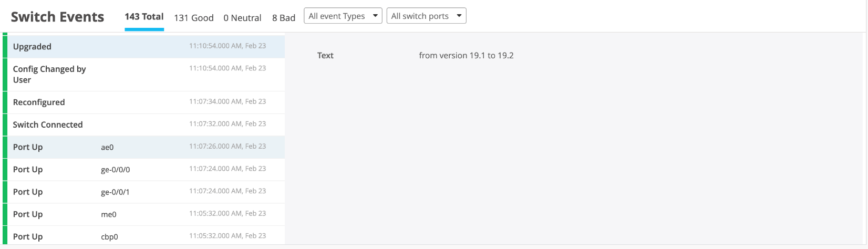Click the All switch ports dropdown arrow

(459, 16)
